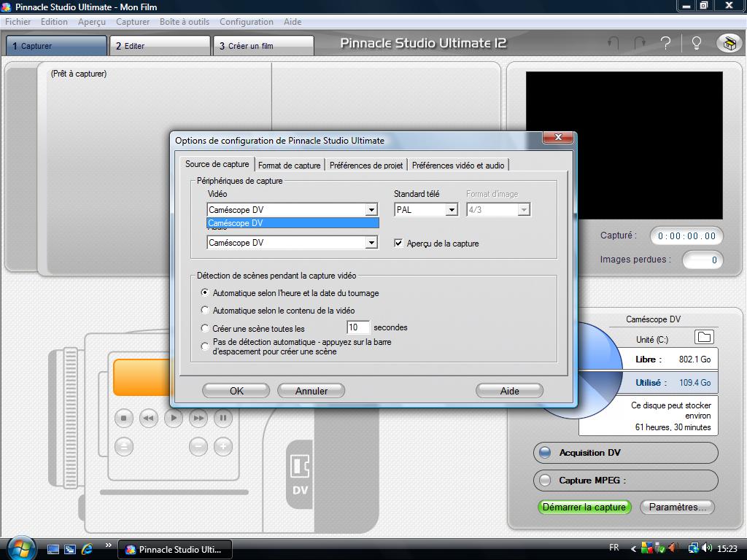Open the Vidéo device dropdown arrow
Image resolution: width=747 pixels, height=560 pixels.
click(x=371, y=209)
